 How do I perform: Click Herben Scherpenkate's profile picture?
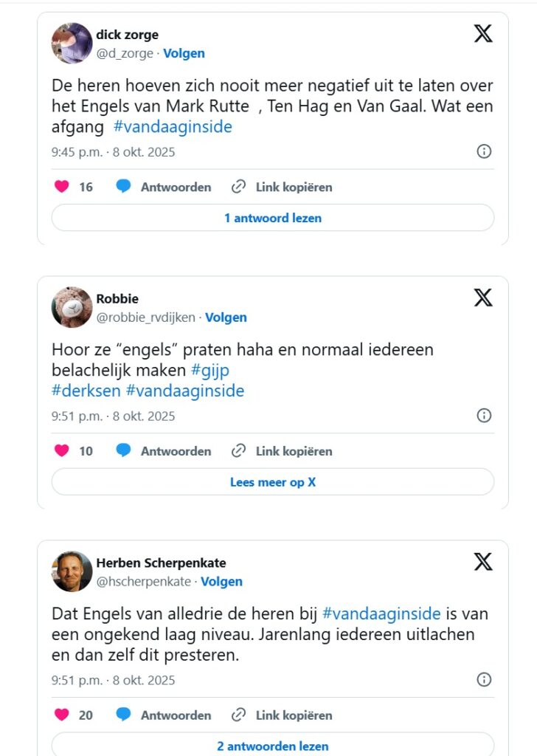(72, 571)
